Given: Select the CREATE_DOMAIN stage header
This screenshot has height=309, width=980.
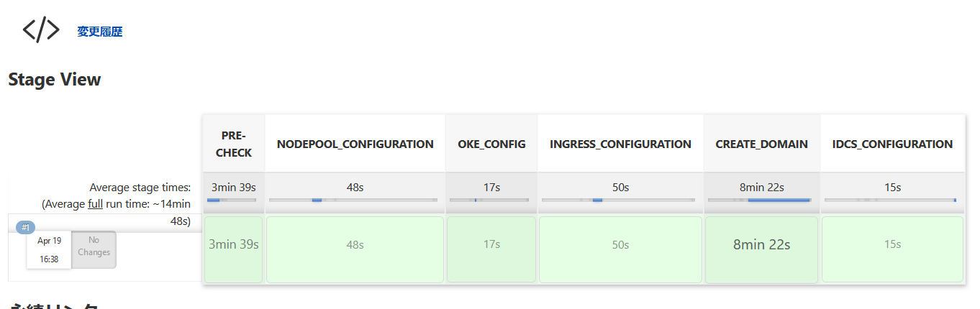Looking at the screenshot, I should coord(761,144).
